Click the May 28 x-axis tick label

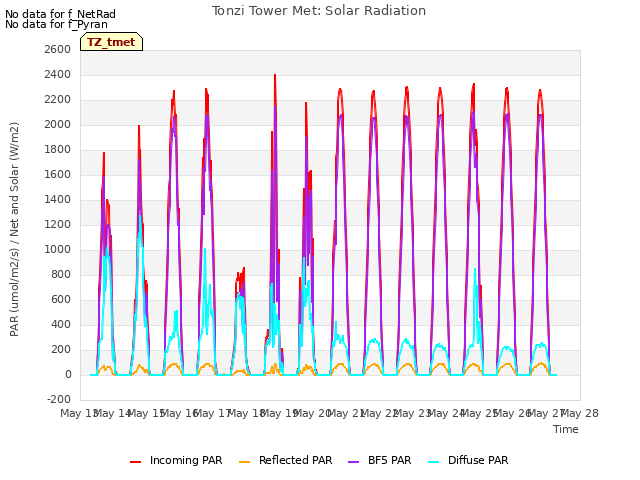click(580, 413)
